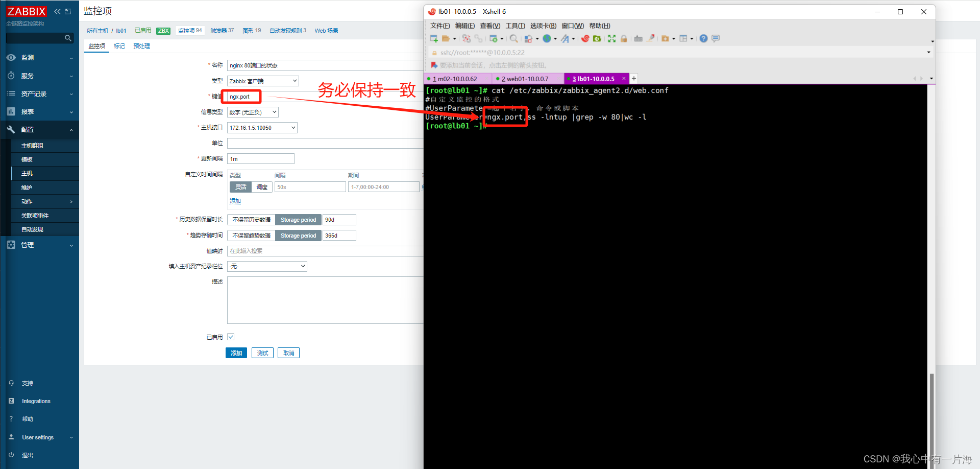This screenshot has height=469, width=980.
Task: Open the globe encoding icon in Xshell
Action: 547,39
